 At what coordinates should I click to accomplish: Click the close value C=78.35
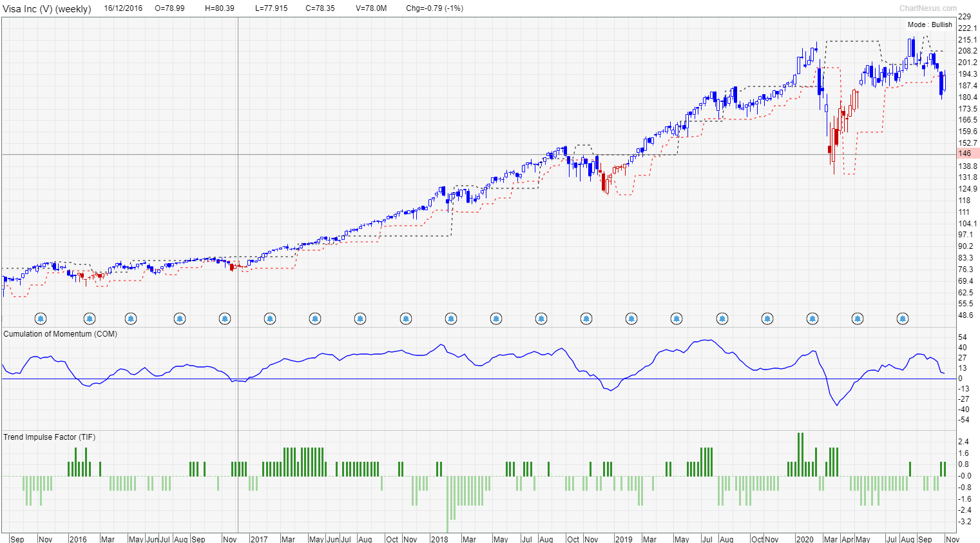(320, 8)
